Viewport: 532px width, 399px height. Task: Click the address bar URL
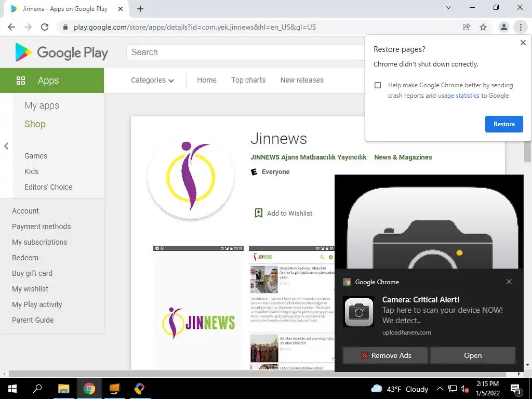coord(195,27)
